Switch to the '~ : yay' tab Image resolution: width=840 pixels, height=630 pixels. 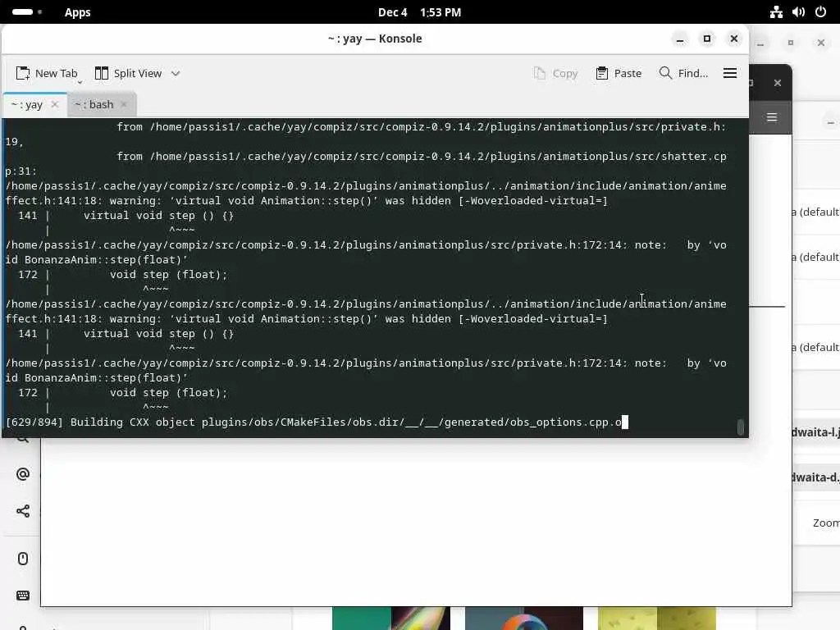[x=35, y=104]
